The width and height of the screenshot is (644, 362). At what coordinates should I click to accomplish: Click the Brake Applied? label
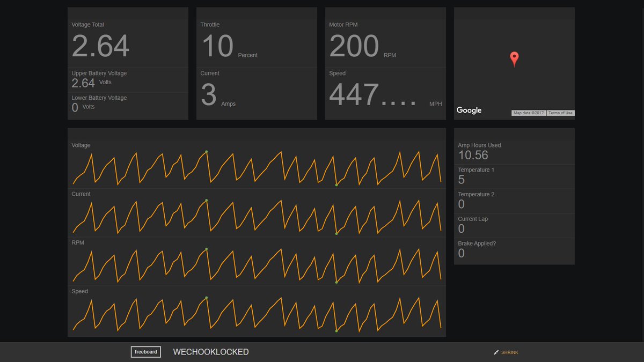pyautogui.click(x=477, y=243)
